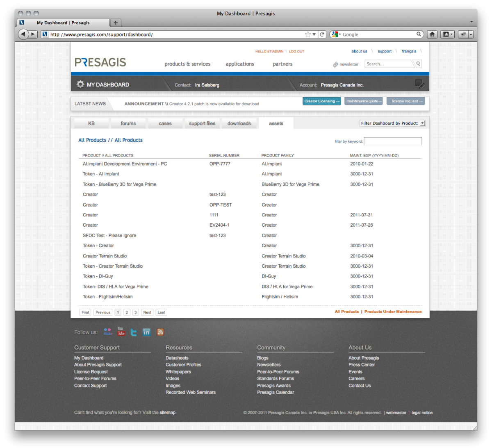Click filter by keyword field

pyautogui.click(x=393, y=141)
